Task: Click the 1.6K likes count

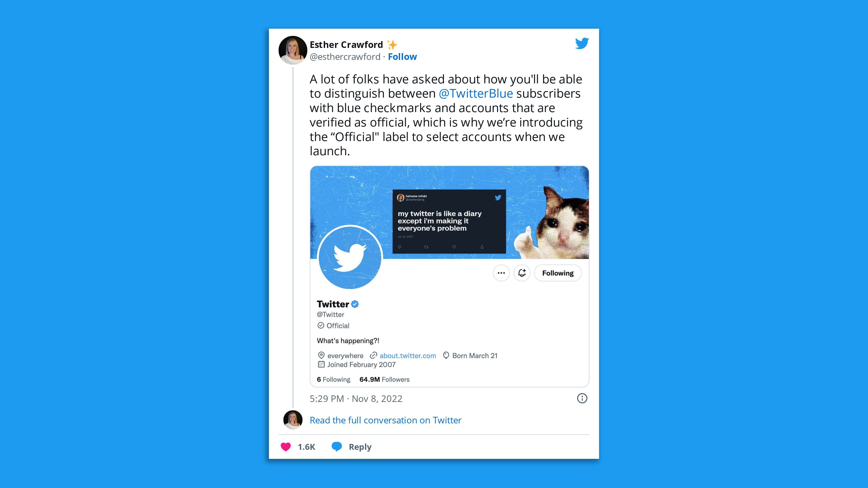Action: (307, 446)
